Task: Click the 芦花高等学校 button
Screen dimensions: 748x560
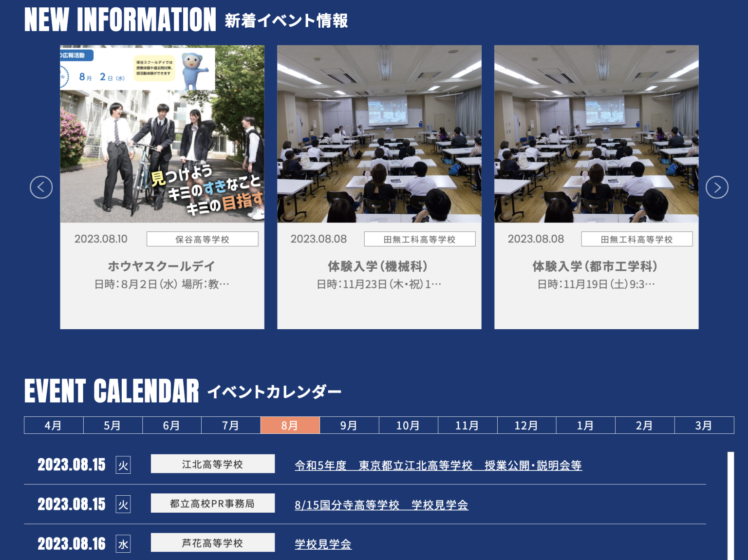Action: point(212,542)
